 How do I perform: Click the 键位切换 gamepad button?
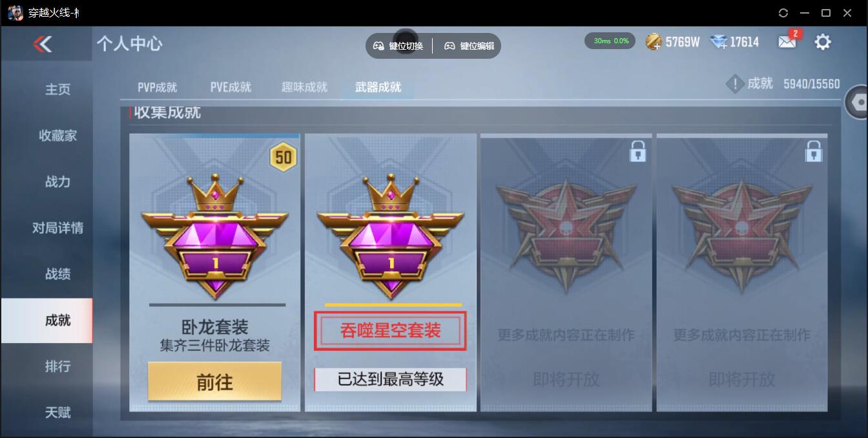click(x=398, y=46)
